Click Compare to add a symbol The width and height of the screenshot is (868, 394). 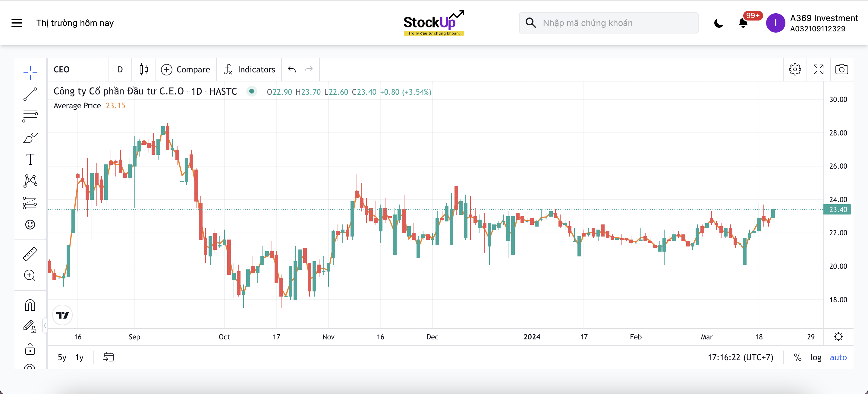point(186,69)
